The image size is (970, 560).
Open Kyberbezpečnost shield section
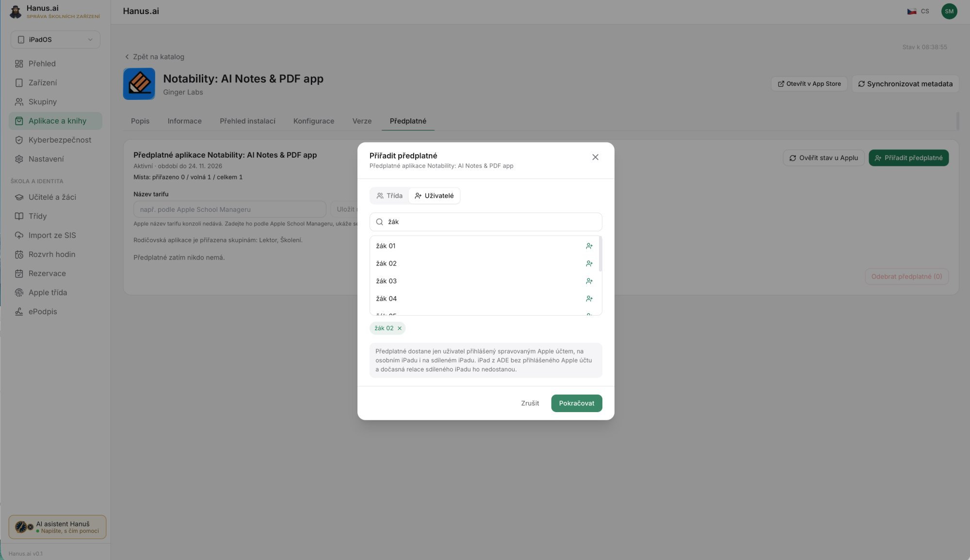click(55, 140)
